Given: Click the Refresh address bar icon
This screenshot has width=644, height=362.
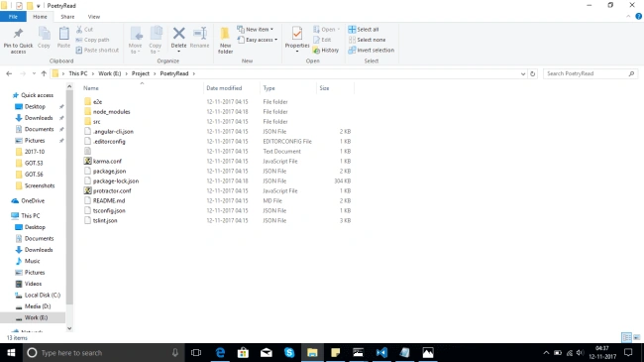Looking at the screenshot, I should tap(533, 73).
